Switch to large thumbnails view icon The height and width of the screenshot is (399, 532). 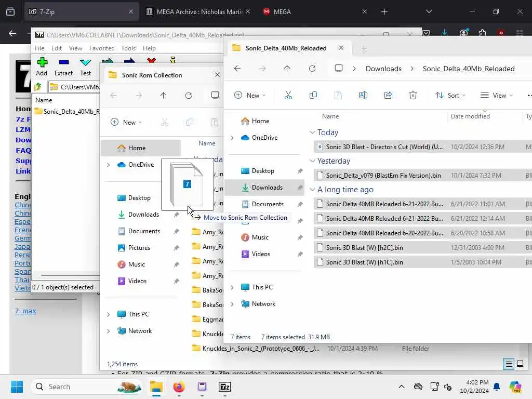(520, 364)
